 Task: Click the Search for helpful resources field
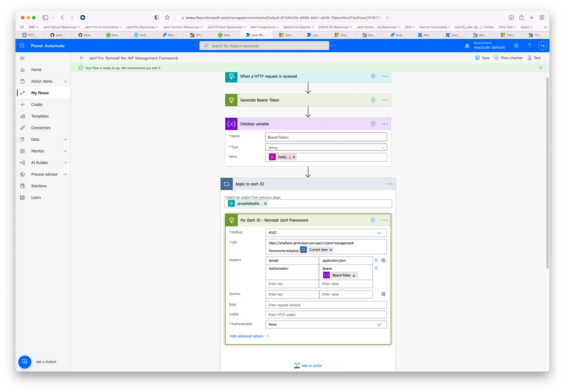point(264,46)
